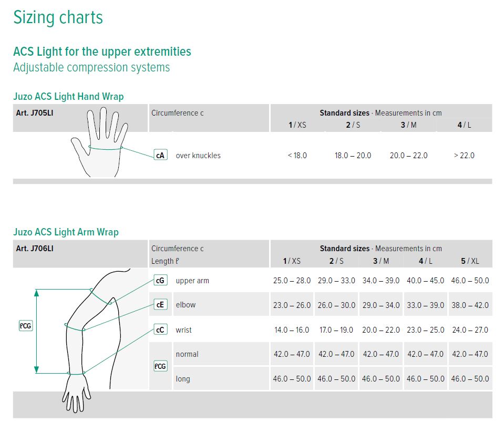Screen dimensions: 504x433
Task: Click the "3 / M" header in Arm Wrap table
Action: click(381, 261)
